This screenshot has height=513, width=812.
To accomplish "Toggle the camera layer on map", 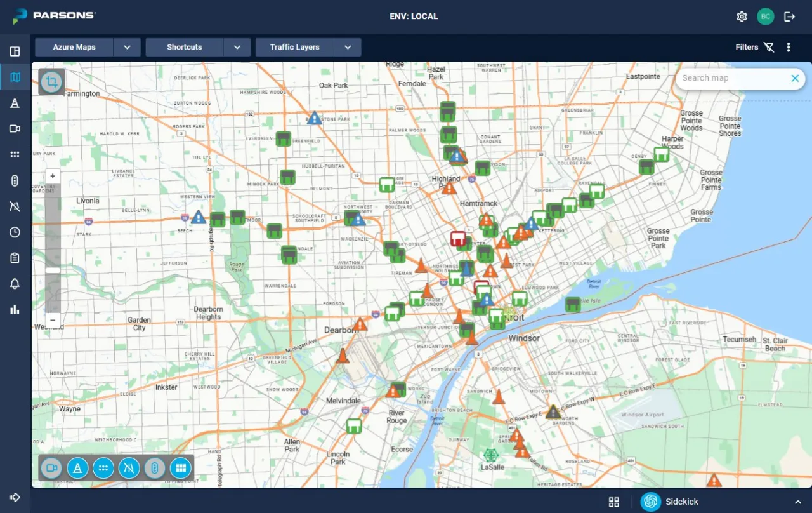I will click(x=51, y=469).
